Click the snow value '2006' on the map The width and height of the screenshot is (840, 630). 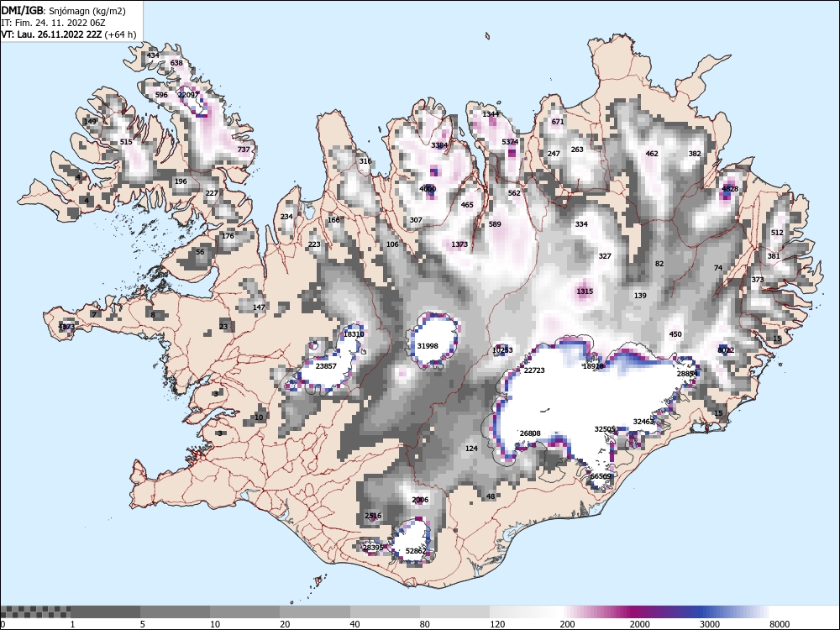(420, 500)
